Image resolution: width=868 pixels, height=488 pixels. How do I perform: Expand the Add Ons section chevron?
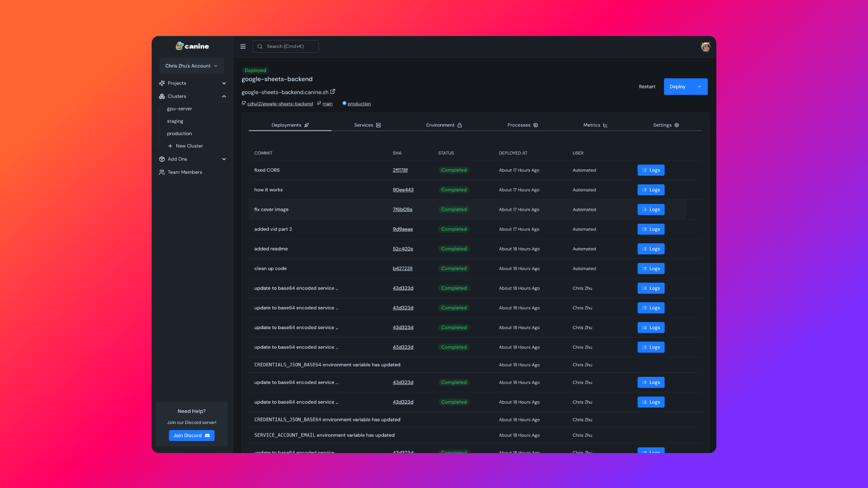pos(224,159)
